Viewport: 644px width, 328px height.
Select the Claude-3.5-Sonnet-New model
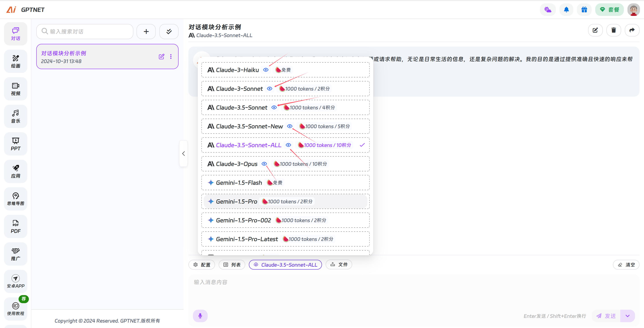pos(285,126)
